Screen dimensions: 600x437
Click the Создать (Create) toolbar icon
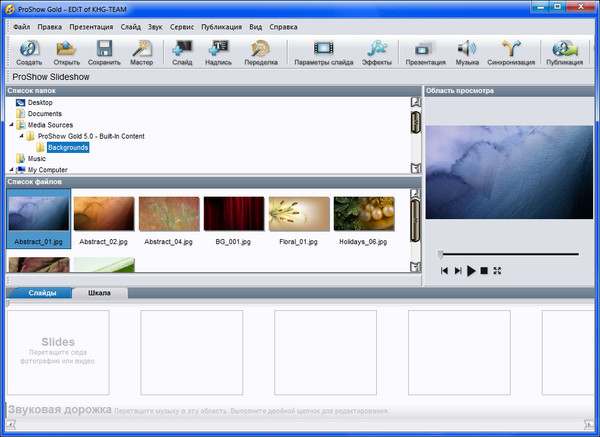pos(29,48)
